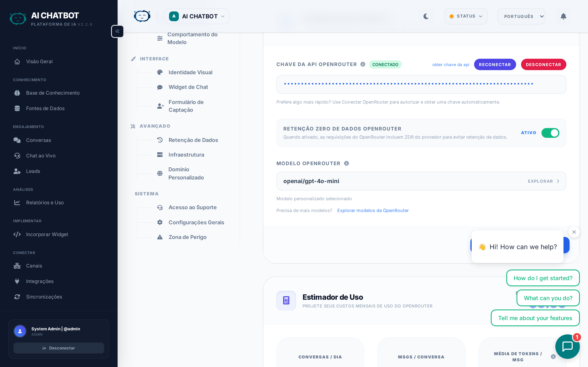The height and width of the screenshot is (367, 588).
Task: Disable Retenção Zero de Dados toggle
Action: click(x=550, y=133)
